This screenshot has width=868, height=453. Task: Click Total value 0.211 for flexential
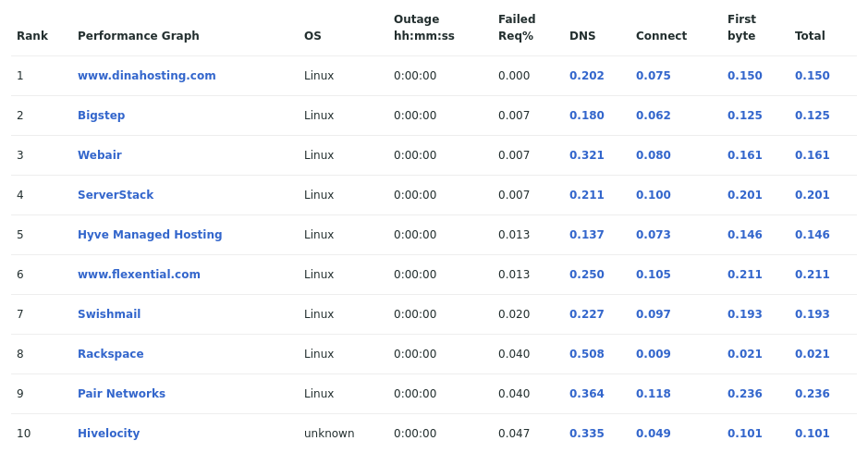click(813, 275)
